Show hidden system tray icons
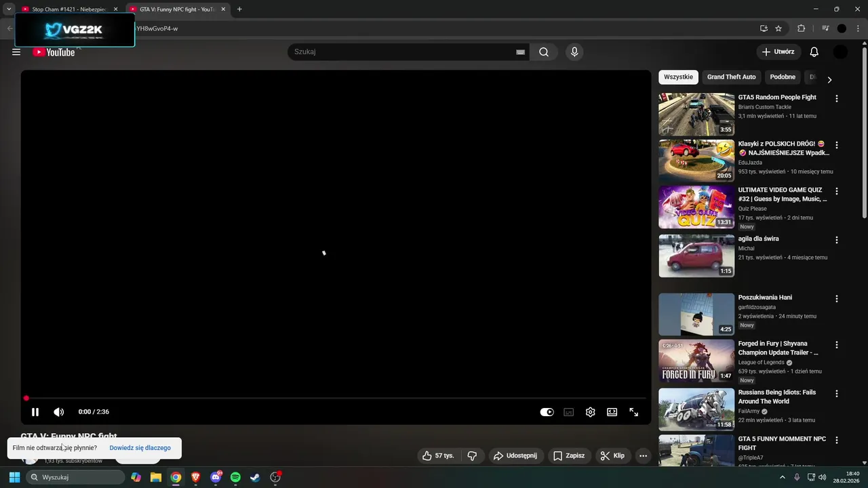Viewport: 868px width, 488px height. [782, 477]
